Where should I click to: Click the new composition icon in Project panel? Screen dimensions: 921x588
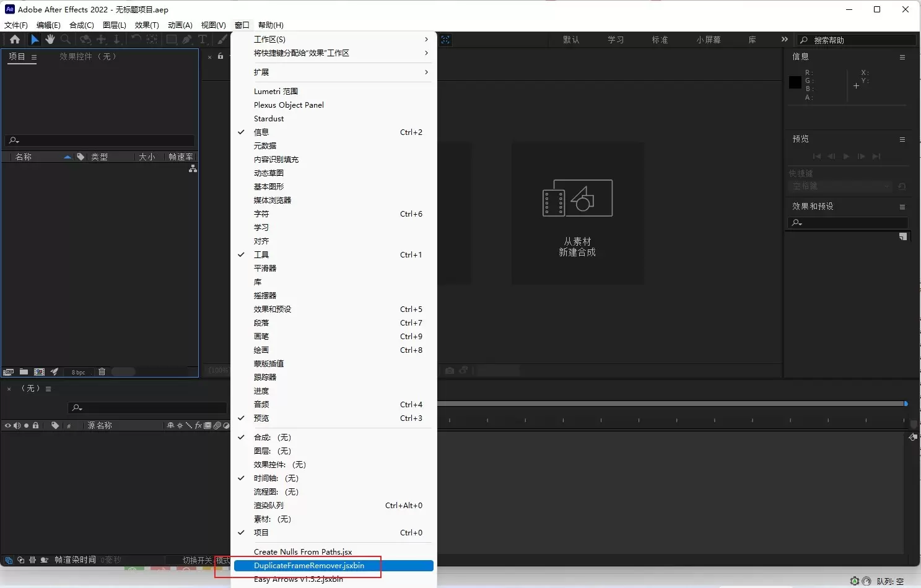coord(39,372)
